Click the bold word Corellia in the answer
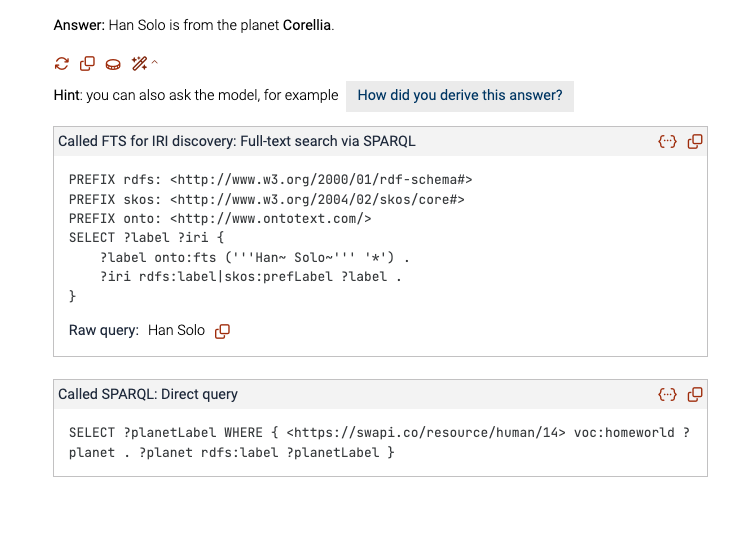The width and height of the screenshot is (734, 535). [x=307, y=25]
